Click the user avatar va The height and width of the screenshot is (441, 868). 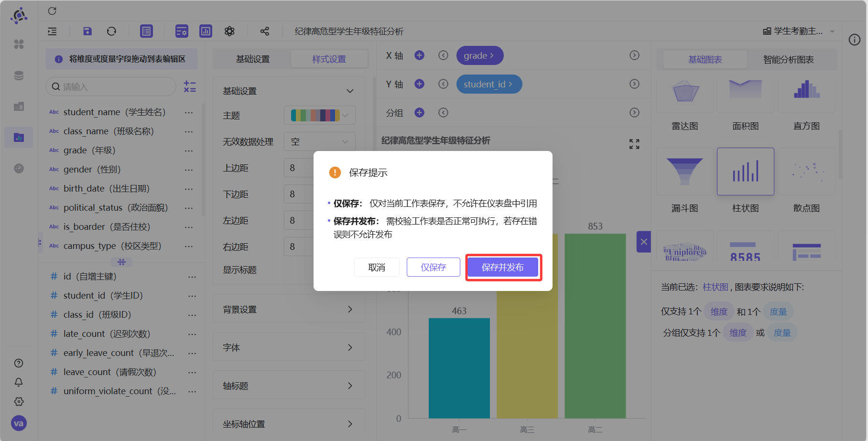tap(19, 423)
